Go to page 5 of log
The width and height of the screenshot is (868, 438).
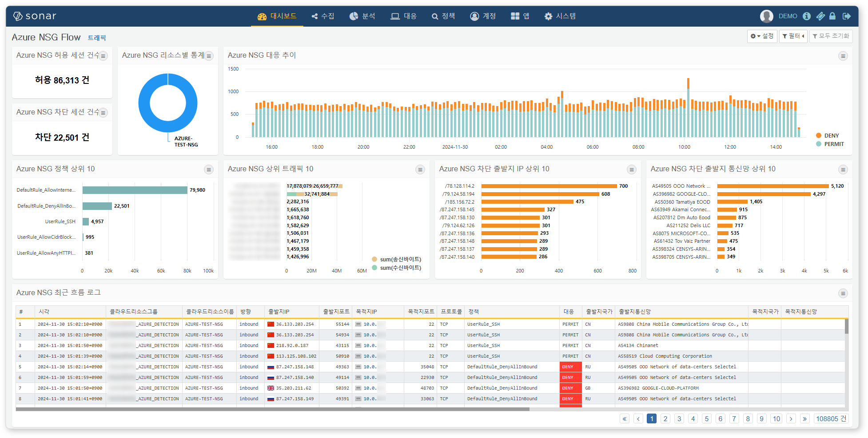coord(707,419)
